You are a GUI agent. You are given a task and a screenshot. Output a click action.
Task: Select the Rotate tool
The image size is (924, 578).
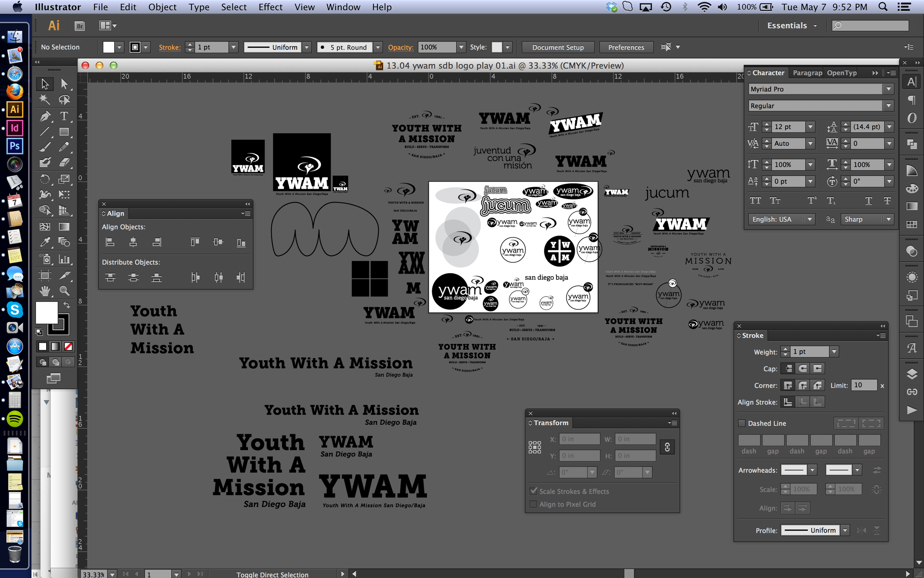45,179
